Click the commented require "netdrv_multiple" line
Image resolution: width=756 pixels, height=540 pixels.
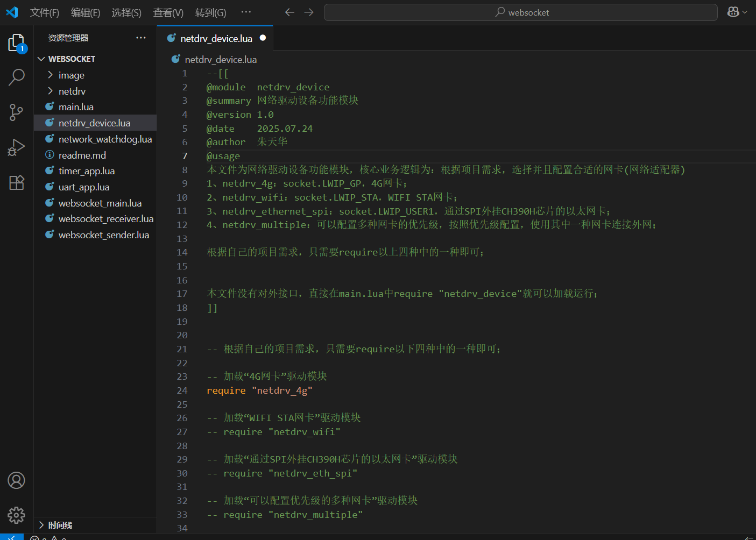(x=285, y=515)
